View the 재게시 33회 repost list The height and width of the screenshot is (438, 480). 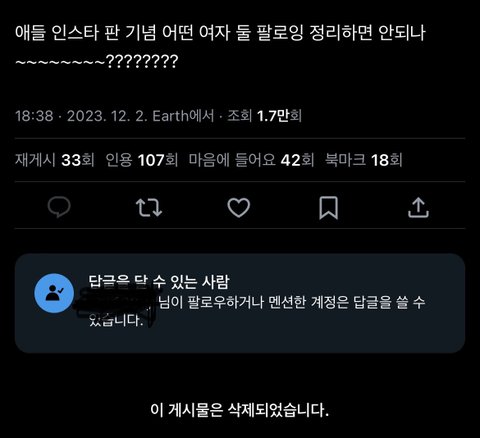coord(55,160)
